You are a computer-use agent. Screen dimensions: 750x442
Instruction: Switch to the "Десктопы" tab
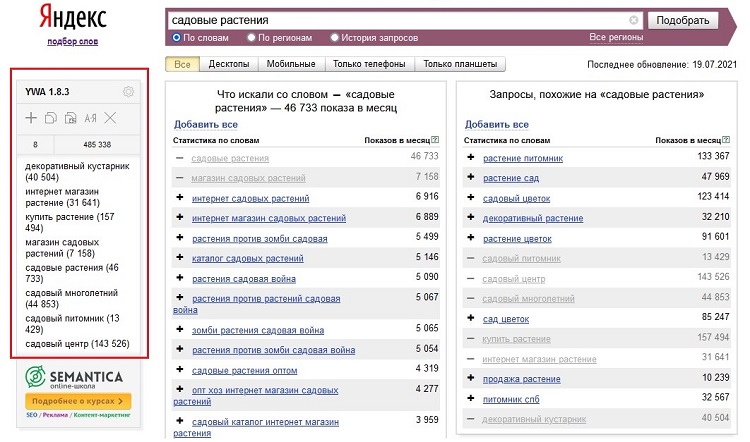[229, 64]
